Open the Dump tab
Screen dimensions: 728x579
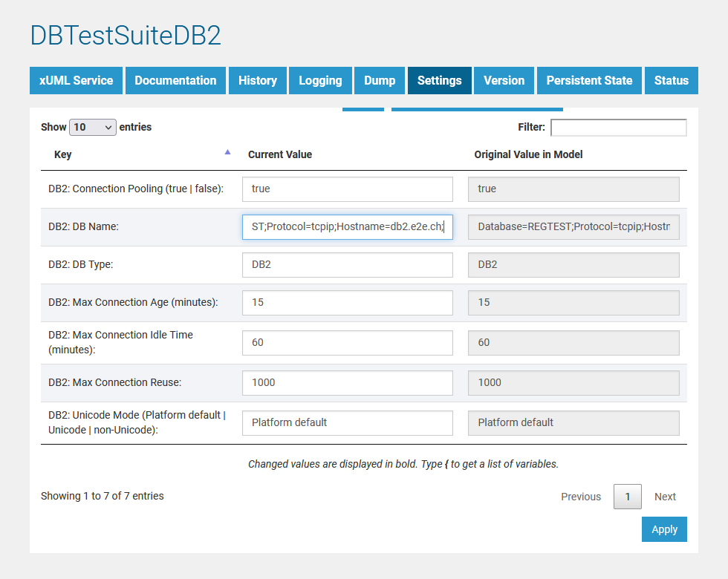(x=380, y=80)
